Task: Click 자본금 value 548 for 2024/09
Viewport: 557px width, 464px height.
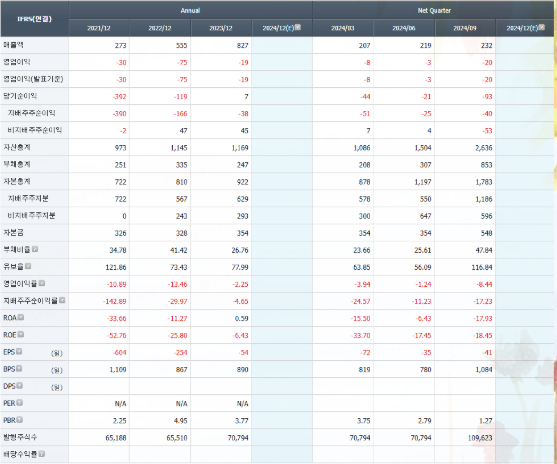Action: (486, 233)
